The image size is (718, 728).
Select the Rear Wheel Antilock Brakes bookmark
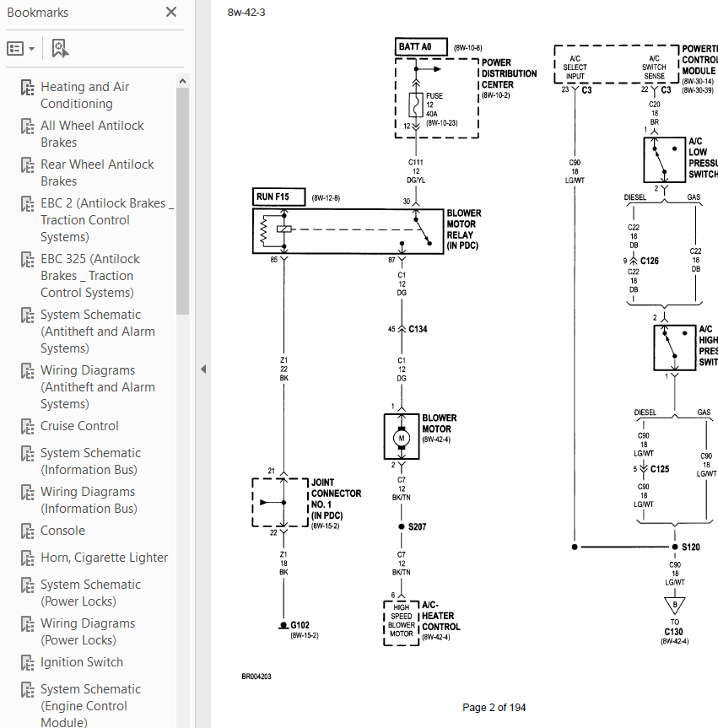[97, 173]
